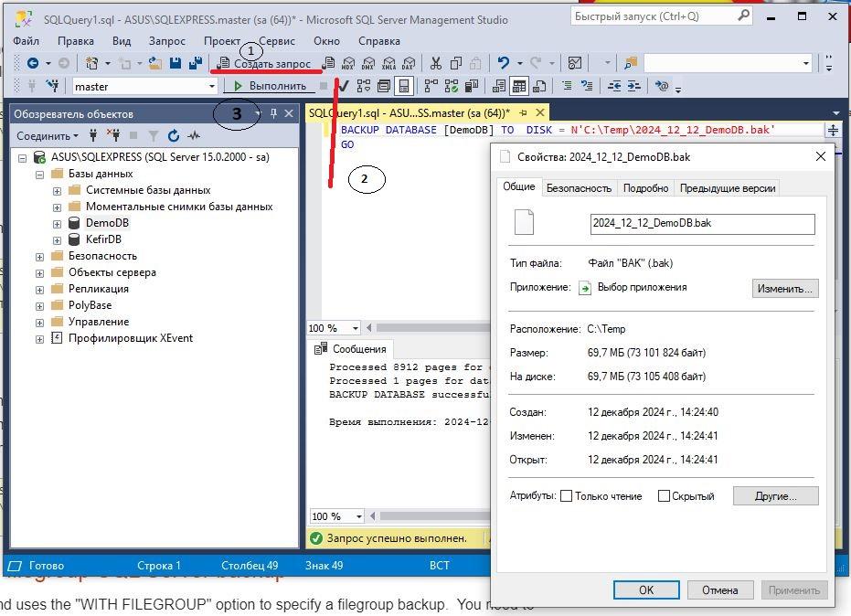Click the Navigate Backward arrow icon
Screen dimensions: 851x616
[33, 63]
